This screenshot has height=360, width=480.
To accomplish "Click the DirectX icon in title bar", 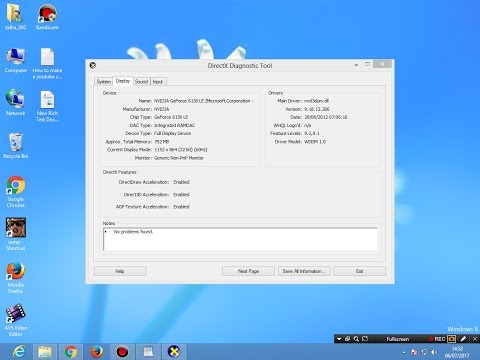I will coord(93,65).
